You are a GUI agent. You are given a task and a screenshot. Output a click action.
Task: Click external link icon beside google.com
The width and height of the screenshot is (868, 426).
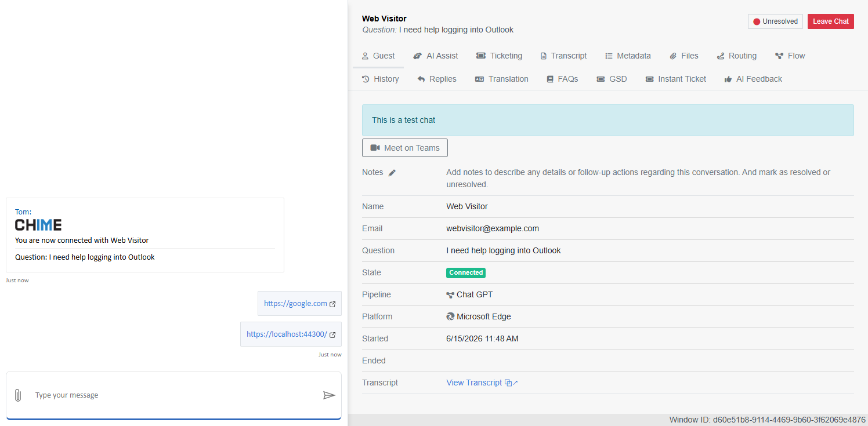point(332,304)
